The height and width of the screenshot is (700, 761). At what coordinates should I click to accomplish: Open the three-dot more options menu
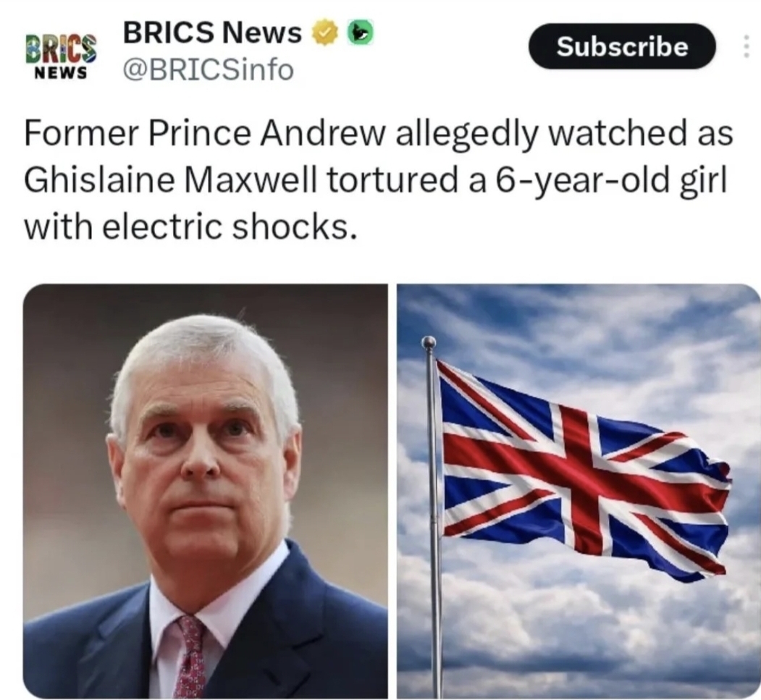[x=747, y=47]
